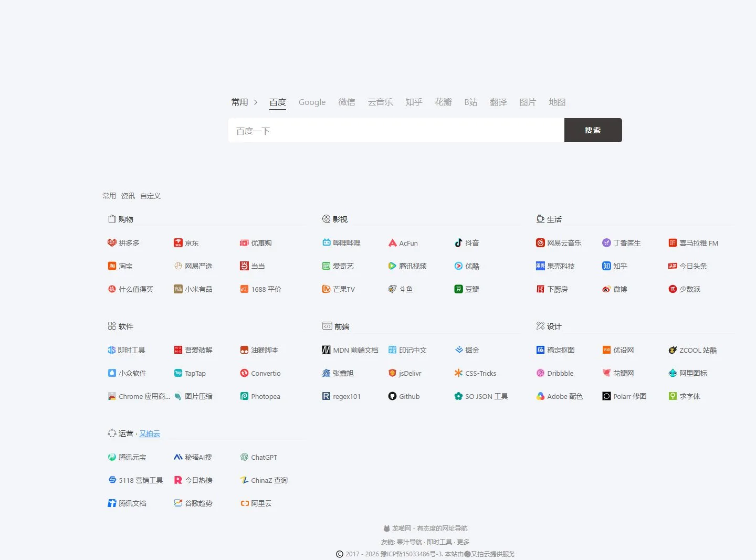Click the 抖音 music note icon
The height and width of the screenshot is (560, 756).
[x=458, y=242]
